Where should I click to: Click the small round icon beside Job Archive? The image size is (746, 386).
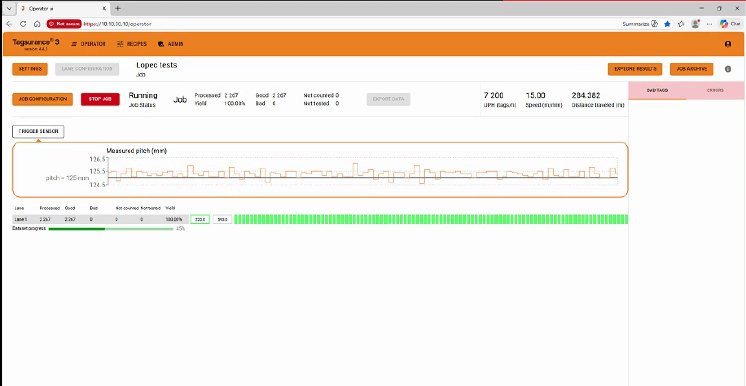tap(727, 69)
